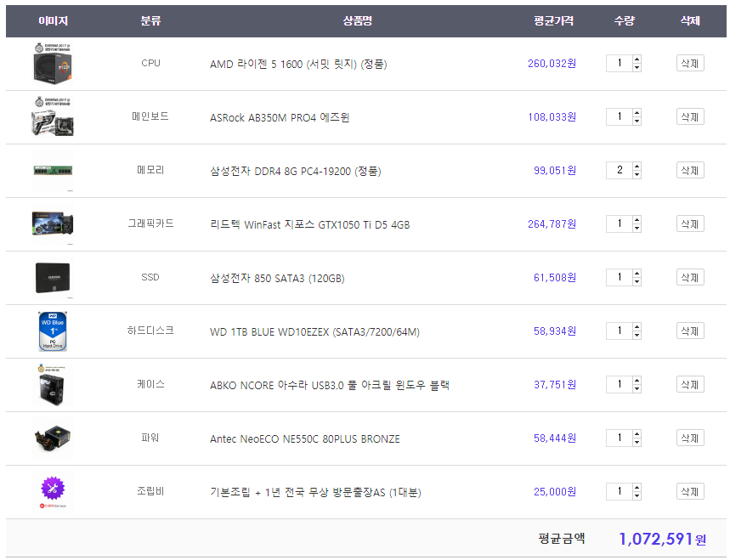Click the 99,051원 memory price

pyautogui.click(x=555, y=170)
